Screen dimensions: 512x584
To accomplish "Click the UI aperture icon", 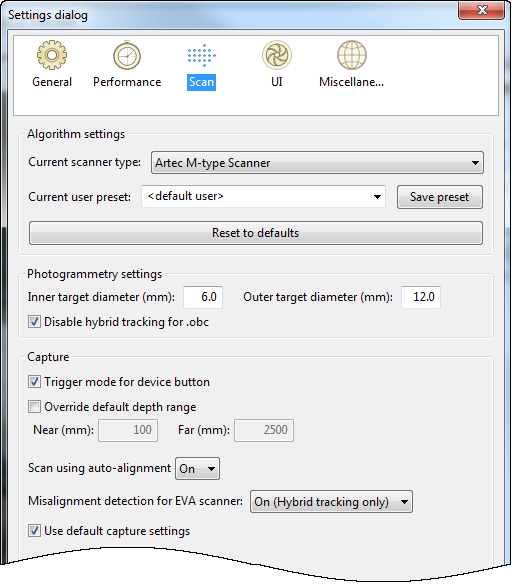I will (277, 55).
